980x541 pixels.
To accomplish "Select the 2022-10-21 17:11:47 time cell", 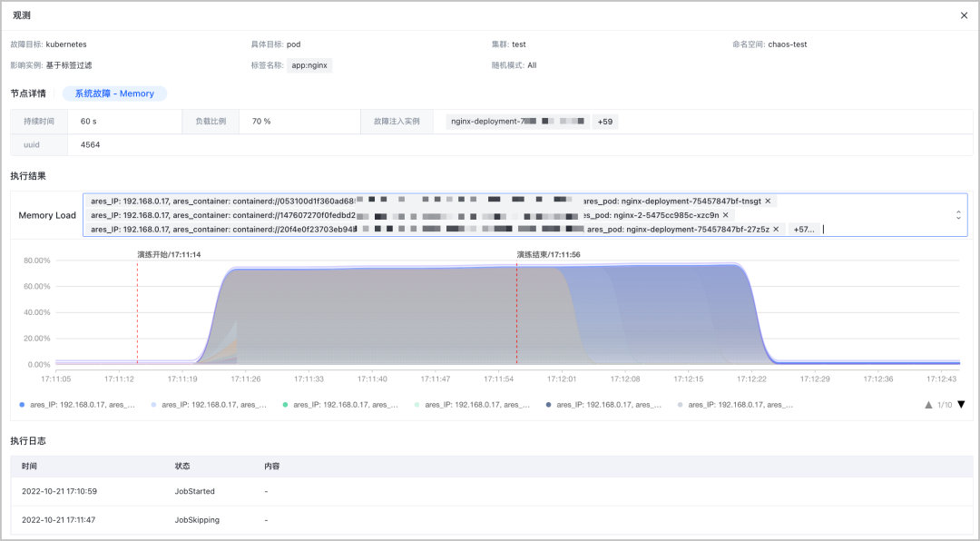I will coord(59,520).
